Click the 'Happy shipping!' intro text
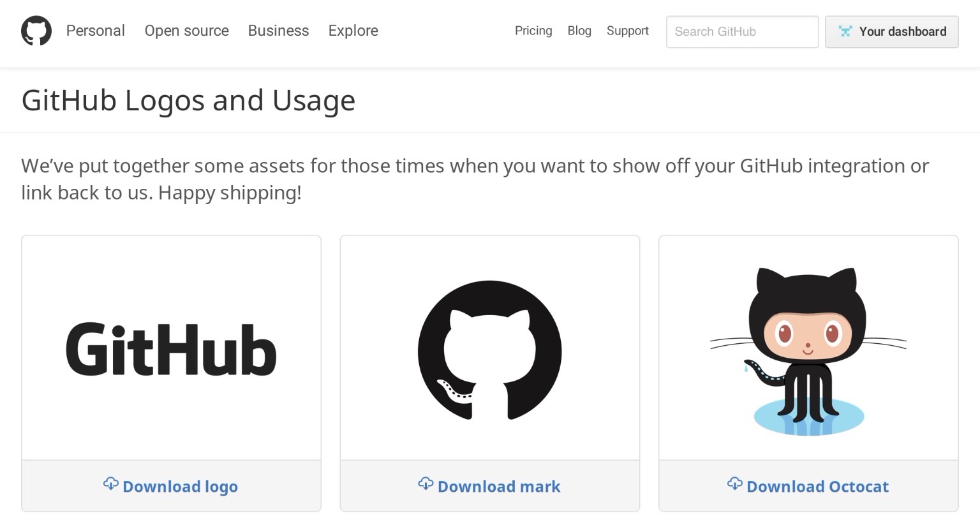This screenshot has height=525, width=980. point(230,193)
